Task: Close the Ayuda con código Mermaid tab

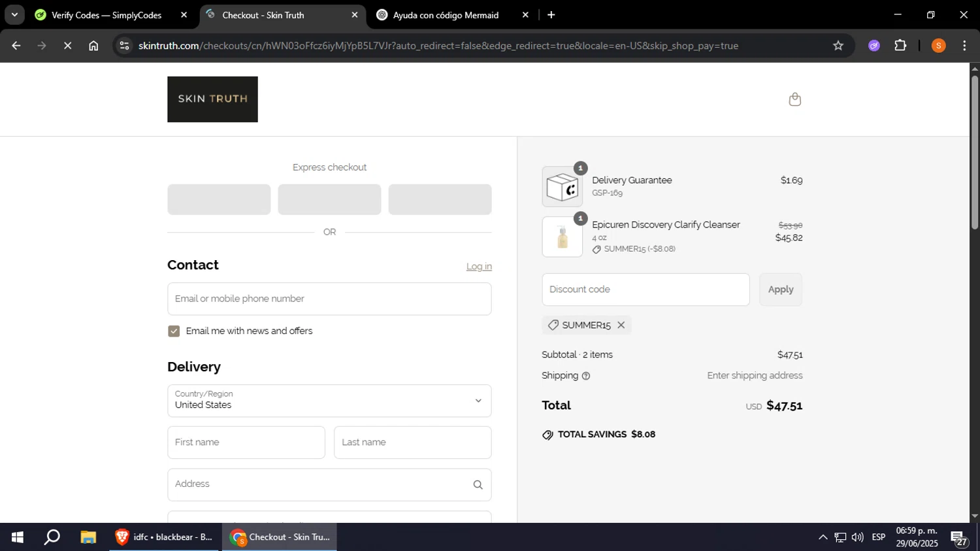Action: pos(525,15)
